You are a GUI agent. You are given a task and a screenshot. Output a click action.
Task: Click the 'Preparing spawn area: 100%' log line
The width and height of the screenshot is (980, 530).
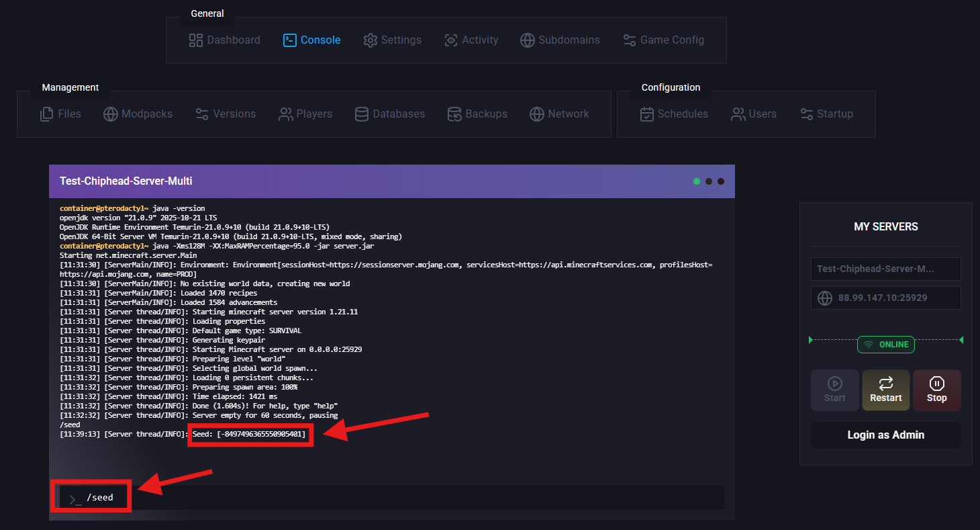point(179,388)
